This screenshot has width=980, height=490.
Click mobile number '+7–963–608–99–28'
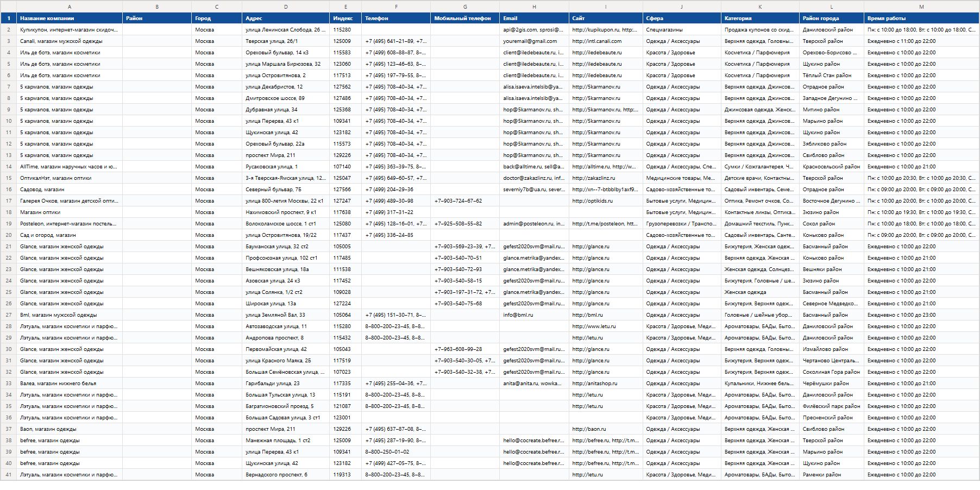coord(465,349)
